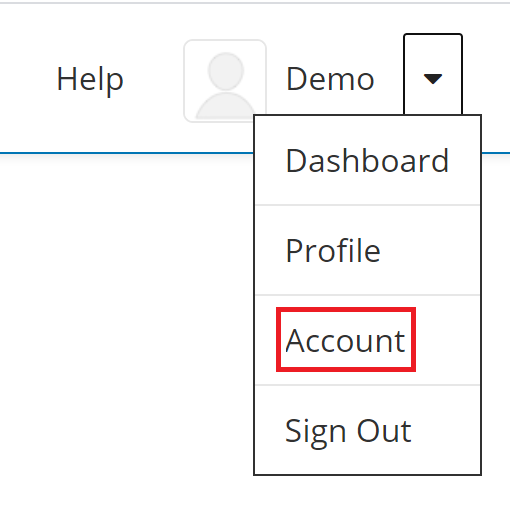Viewport: 510px width, 507px height.
Task: Click the Demo username label
Action: tap(330, 79)
